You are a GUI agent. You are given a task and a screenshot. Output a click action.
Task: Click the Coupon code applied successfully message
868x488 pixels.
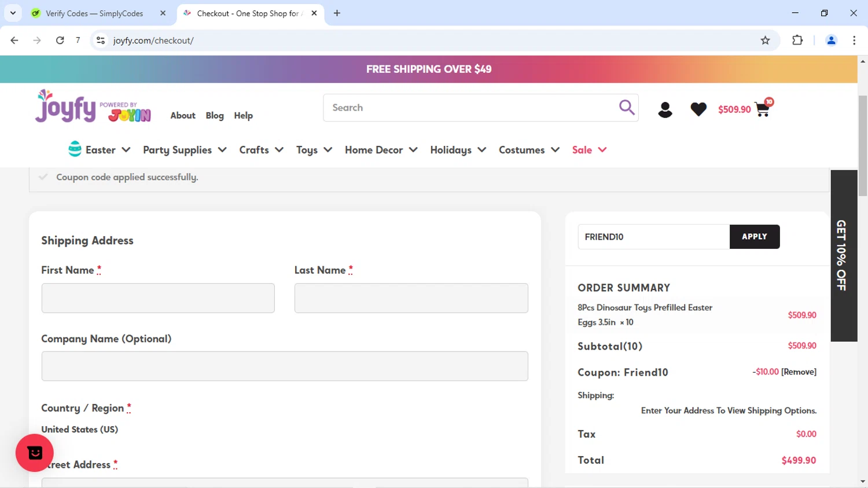click(x=127, y=177)
